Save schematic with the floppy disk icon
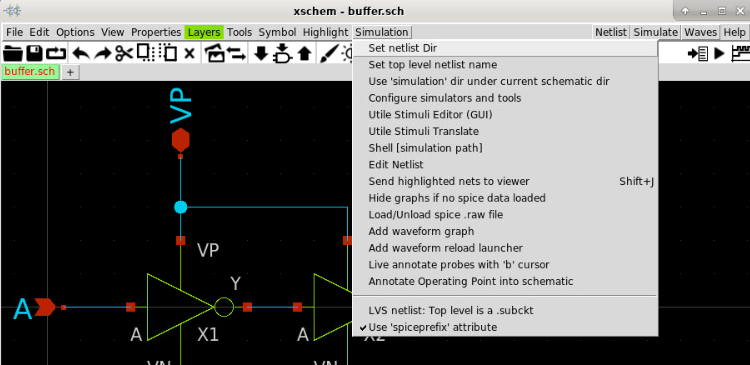Image resolution: width=750 pixels, height=365 pixels. pyautogui.click(x=34, y=53)
